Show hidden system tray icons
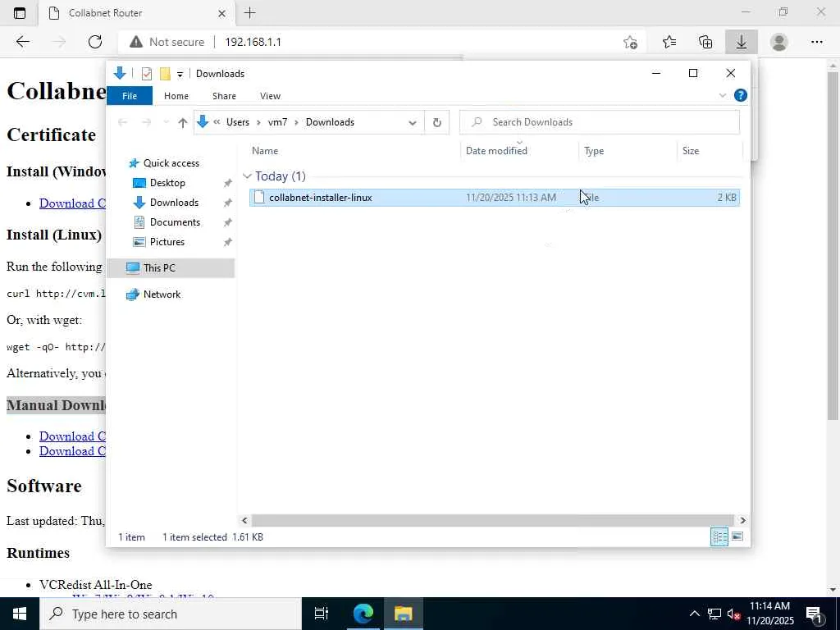 pos(694,614)
